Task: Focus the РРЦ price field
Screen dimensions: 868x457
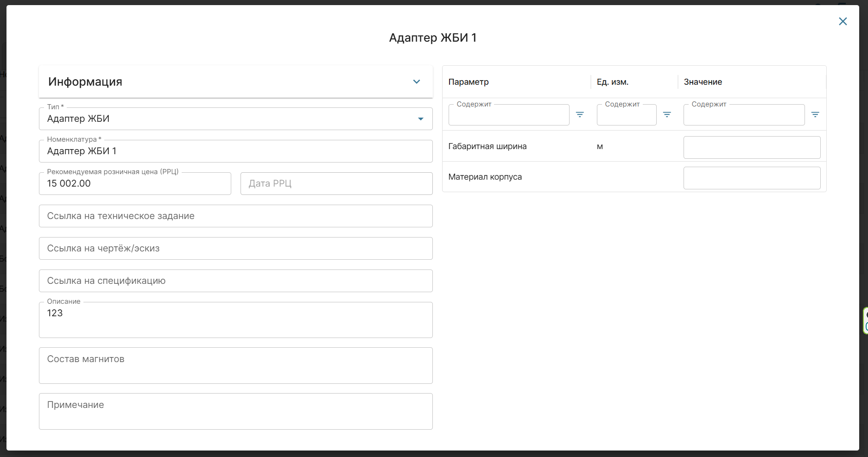Action: 135,184
